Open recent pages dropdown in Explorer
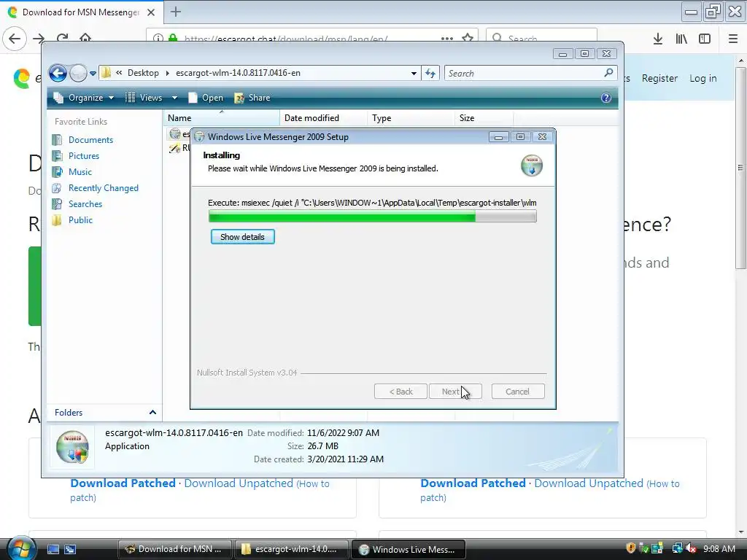The width and height of the screenshot is (747, 560). (x=93, y=74)
